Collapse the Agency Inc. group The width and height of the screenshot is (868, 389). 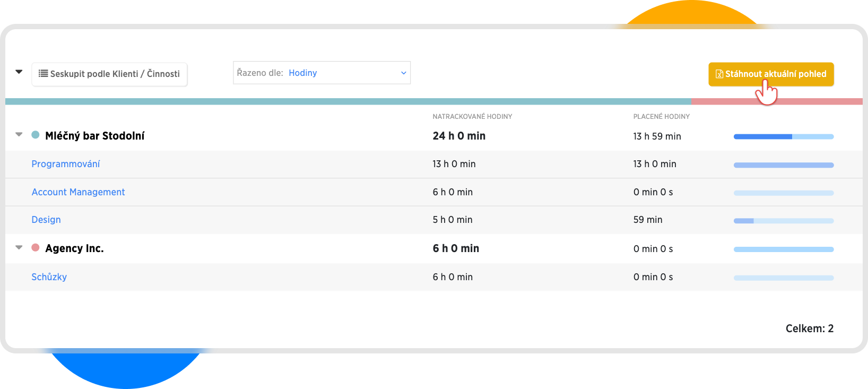click(x=19, y=248)
